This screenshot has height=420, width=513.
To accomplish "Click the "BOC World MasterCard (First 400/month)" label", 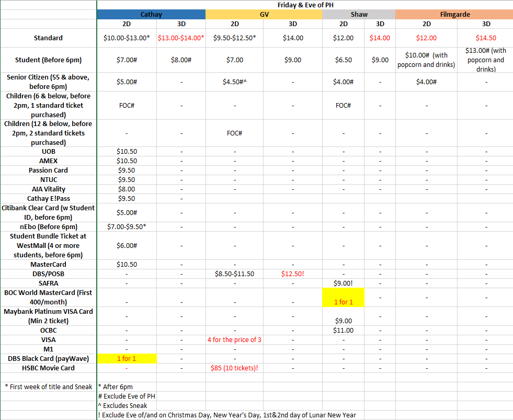I will point(48,298).
